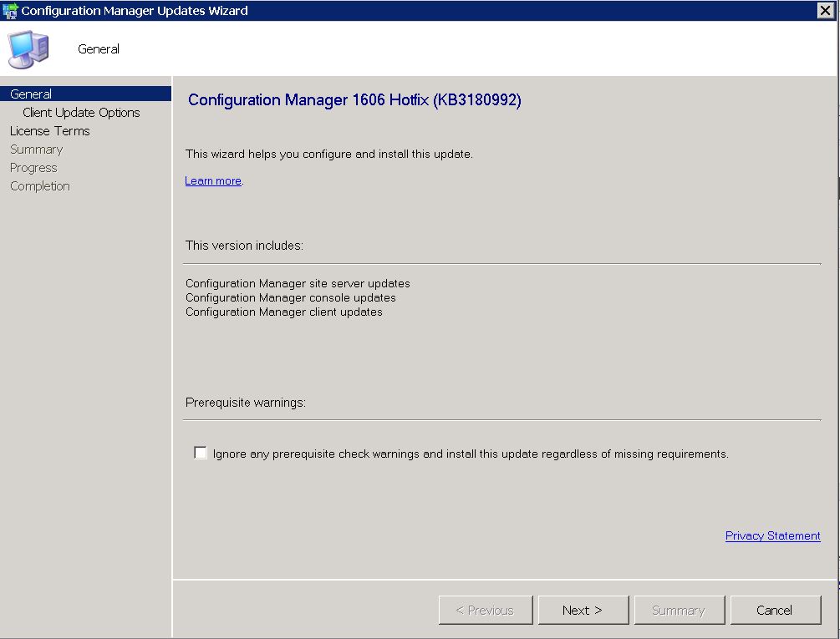840x639 pixels.
Task: Click the 'Prerequisite warnings:' label
Action: (246, 403)
